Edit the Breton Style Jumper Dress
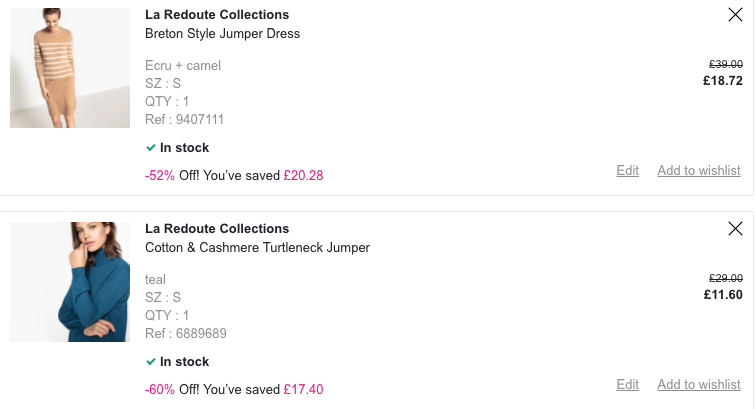Screen dimensions: 755x409 tap(627, 171)
